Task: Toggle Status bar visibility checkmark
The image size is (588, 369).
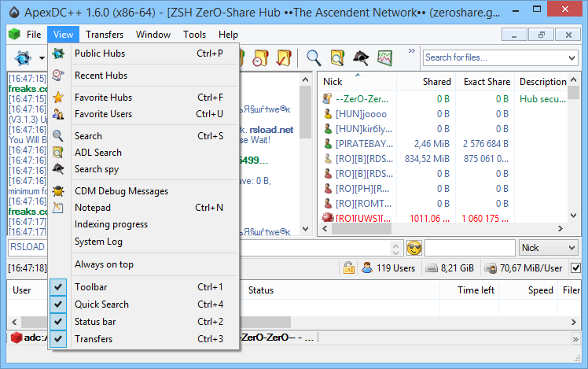Action: tap(58, 322)
